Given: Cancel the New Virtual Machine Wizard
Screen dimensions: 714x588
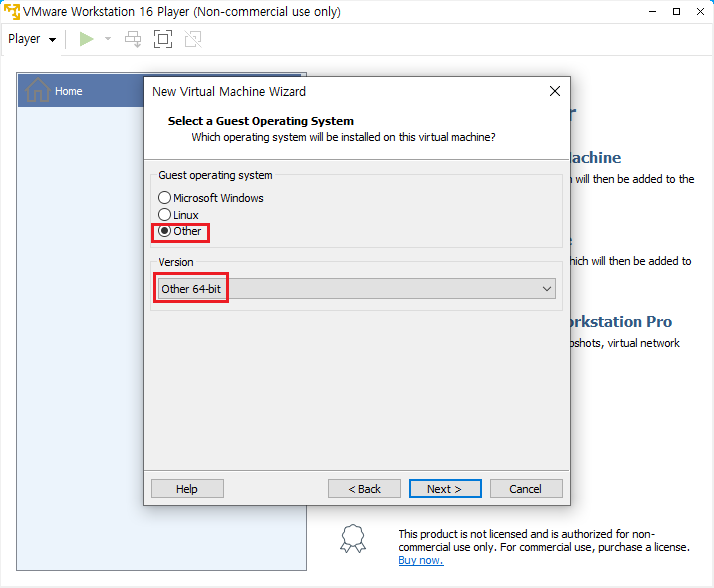Looking at the screenshot, I should [x=526, y=489].
